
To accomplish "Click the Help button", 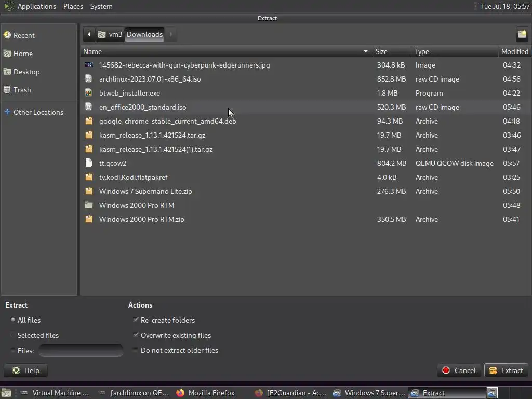I will [26, 370].
